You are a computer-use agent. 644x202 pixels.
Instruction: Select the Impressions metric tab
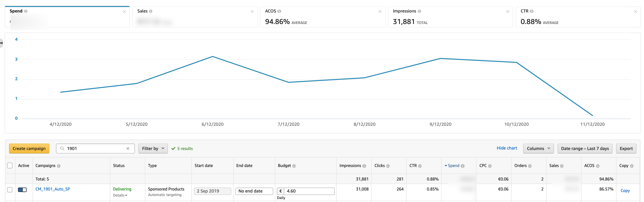coord(450,17)
